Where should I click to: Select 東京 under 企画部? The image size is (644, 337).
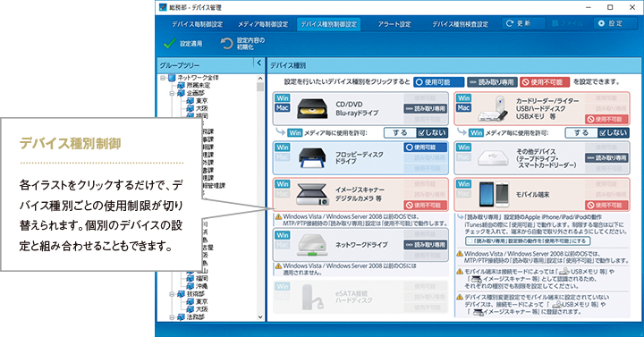201,101
